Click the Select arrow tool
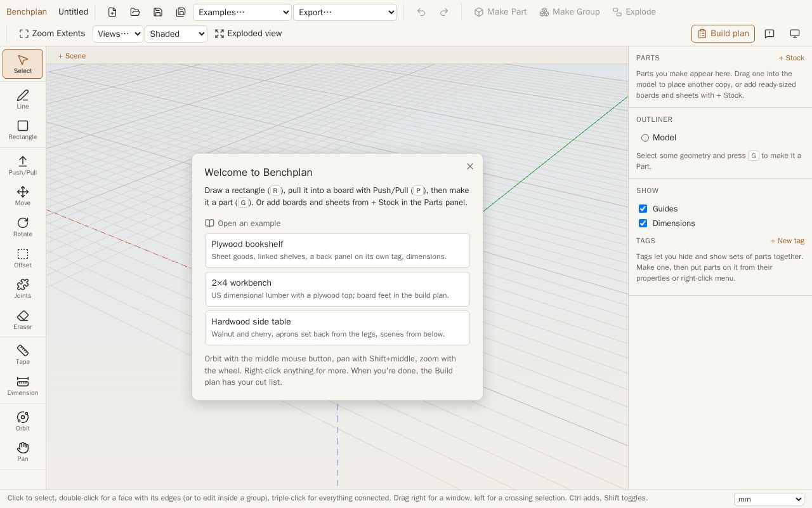 coord(23,64)
